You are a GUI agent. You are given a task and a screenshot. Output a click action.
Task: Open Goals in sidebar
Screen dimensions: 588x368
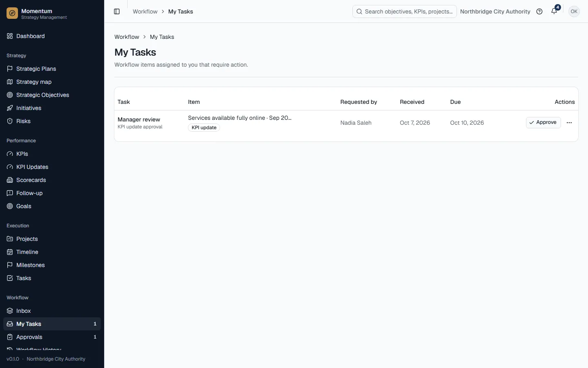pos(52,206)
